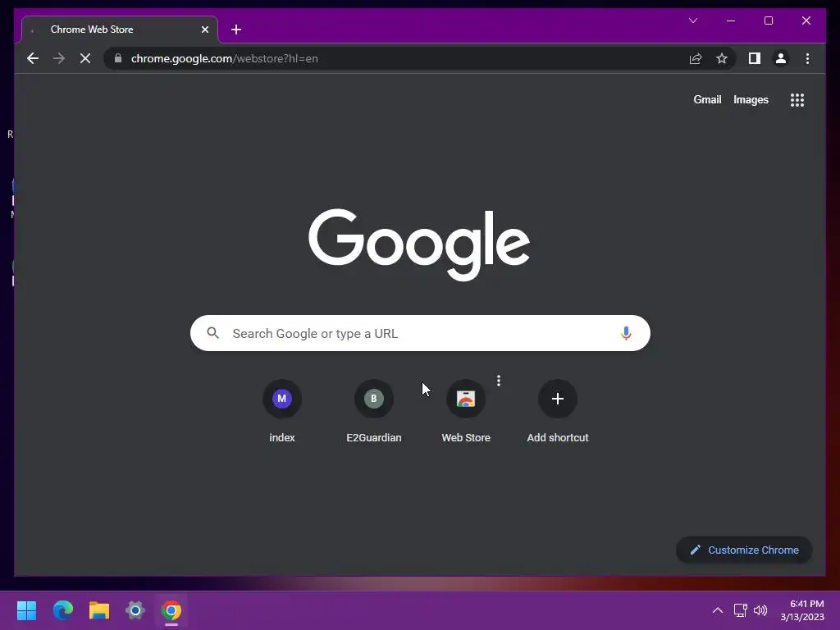Click the search magnifier icon

tap(212, 333)
